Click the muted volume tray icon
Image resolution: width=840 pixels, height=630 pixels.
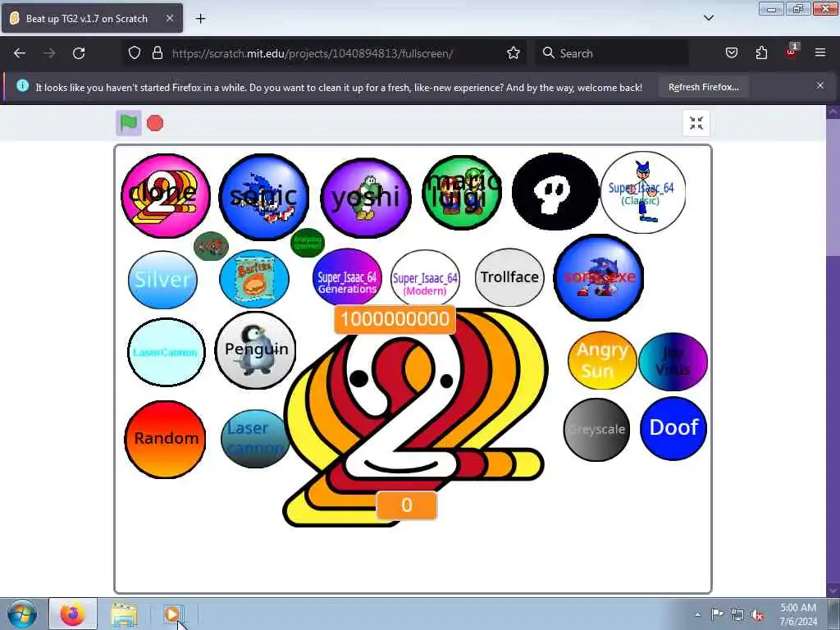[x=757, y=615]
